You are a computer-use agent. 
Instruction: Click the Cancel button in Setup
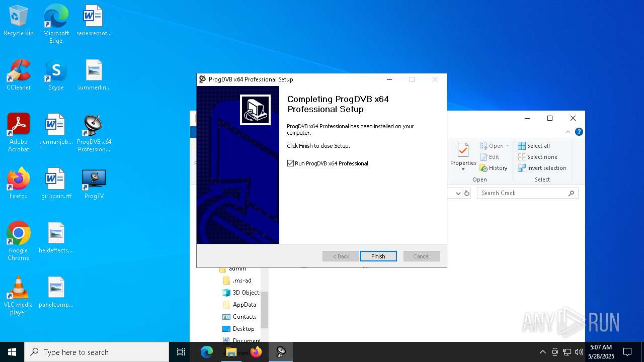(x=422, y=256)
